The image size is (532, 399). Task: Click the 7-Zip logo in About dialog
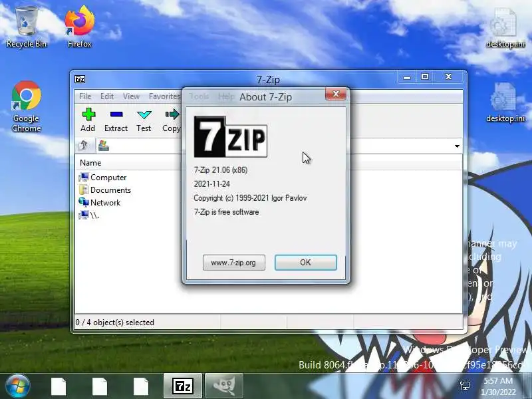coord(230,137)
